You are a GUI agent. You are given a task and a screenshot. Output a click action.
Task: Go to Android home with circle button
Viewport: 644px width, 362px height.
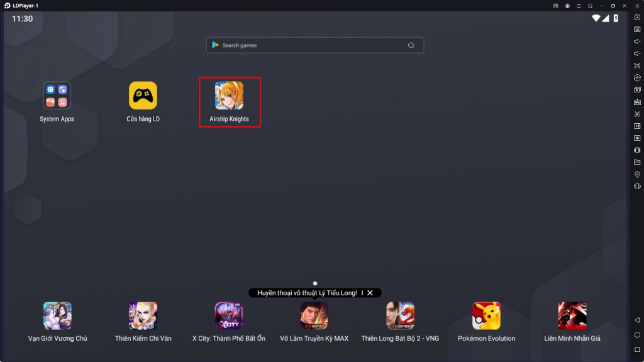(637, 335)
